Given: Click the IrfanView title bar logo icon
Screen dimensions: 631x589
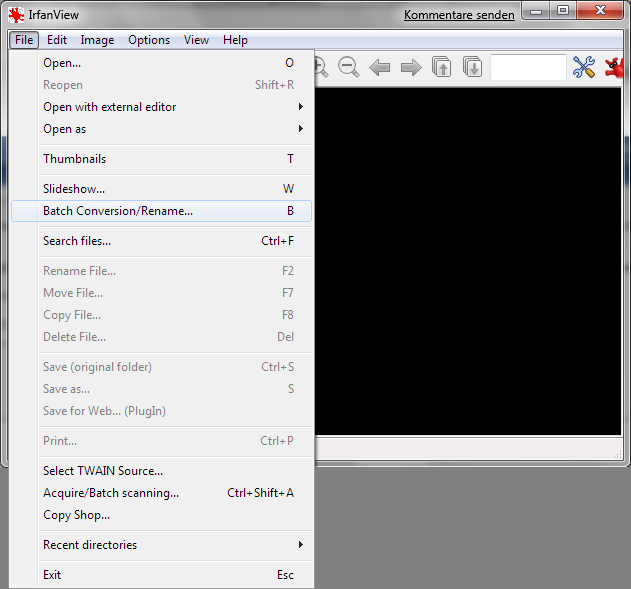Looking at the screenshot, I should tap(16, 15).
